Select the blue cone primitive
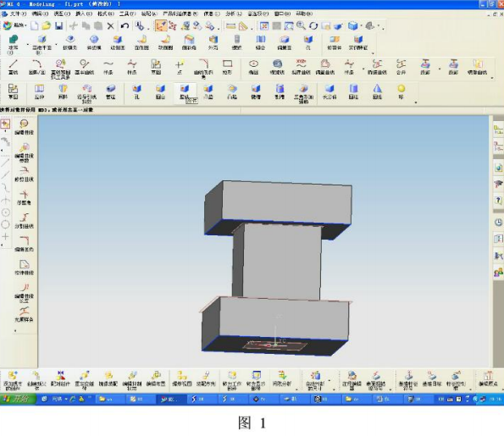This screenshot has width=504, height=436. (377, 91)
